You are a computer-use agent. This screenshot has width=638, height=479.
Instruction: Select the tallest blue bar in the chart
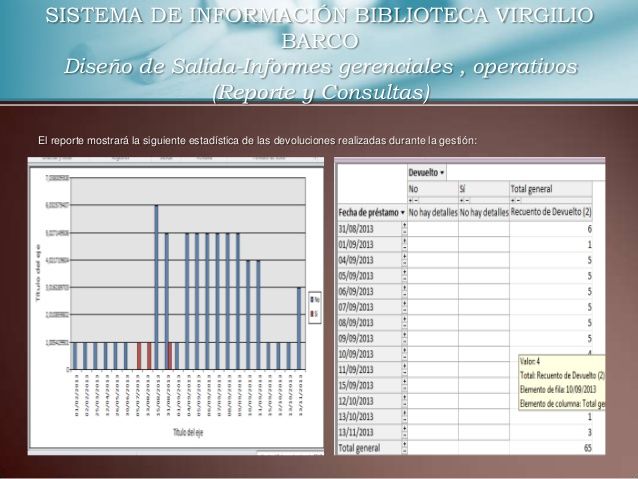tap(156, 287)
